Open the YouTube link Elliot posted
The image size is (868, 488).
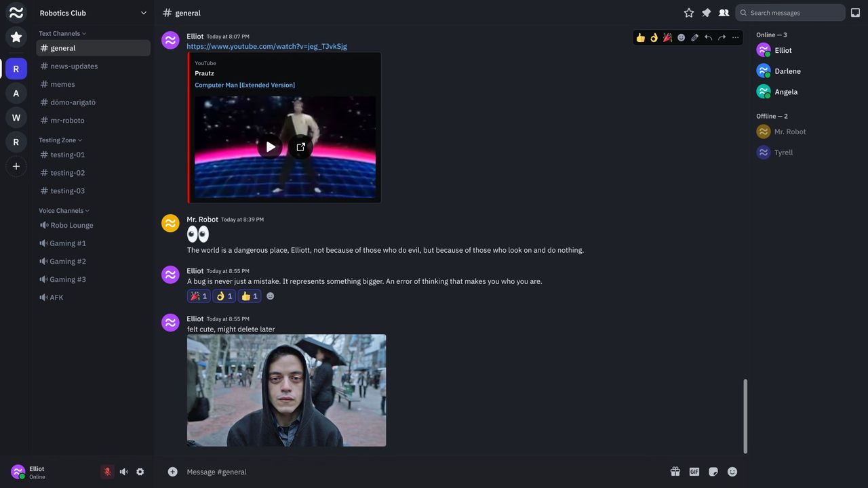[x=267, y=46]
